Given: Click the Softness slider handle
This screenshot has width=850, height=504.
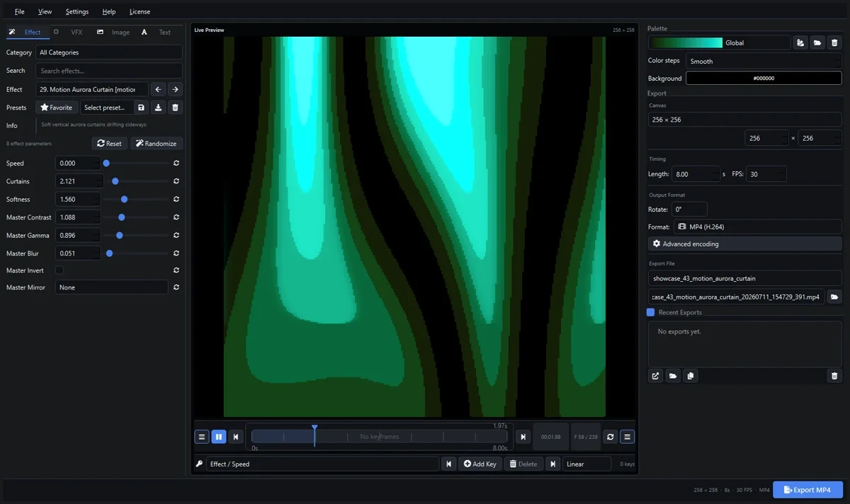Looking at the screenshot, I should pos(125,199).
